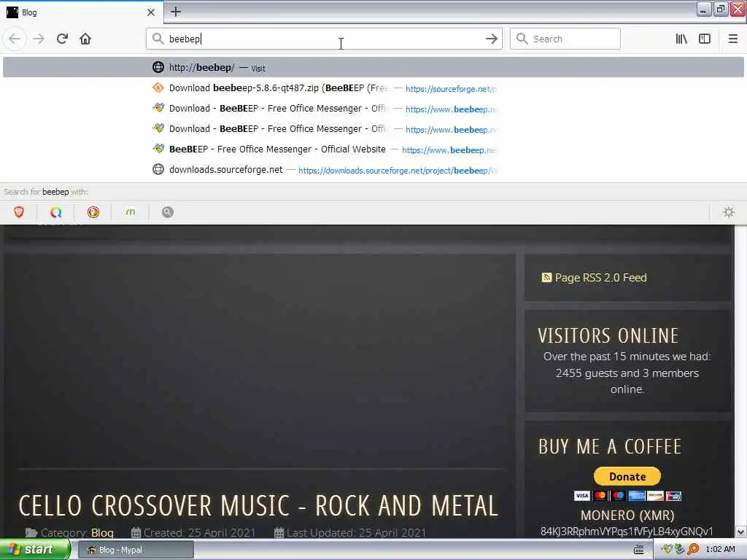Search beebep with Mojeek engine icon
Screen dimensions: 747x560
(131, 212)
